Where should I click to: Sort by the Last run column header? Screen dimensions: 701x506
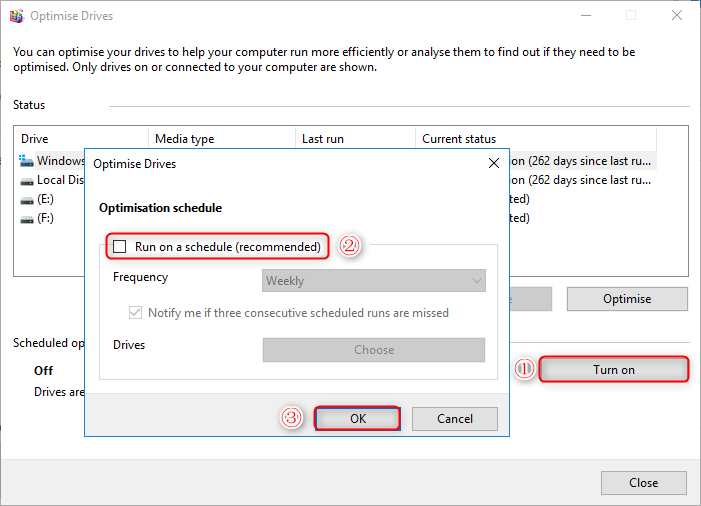[354, 139]
